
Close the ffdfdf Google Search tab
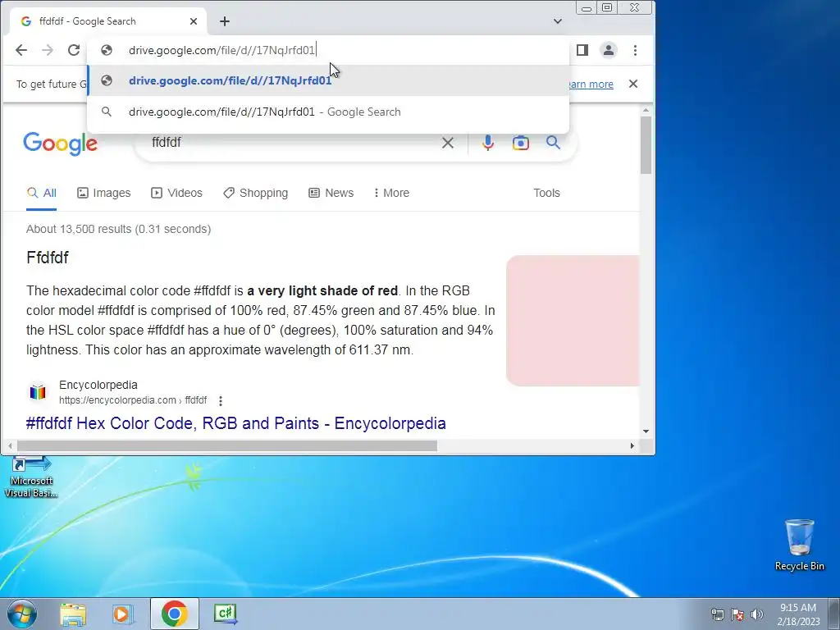click(x=194, y=21)
